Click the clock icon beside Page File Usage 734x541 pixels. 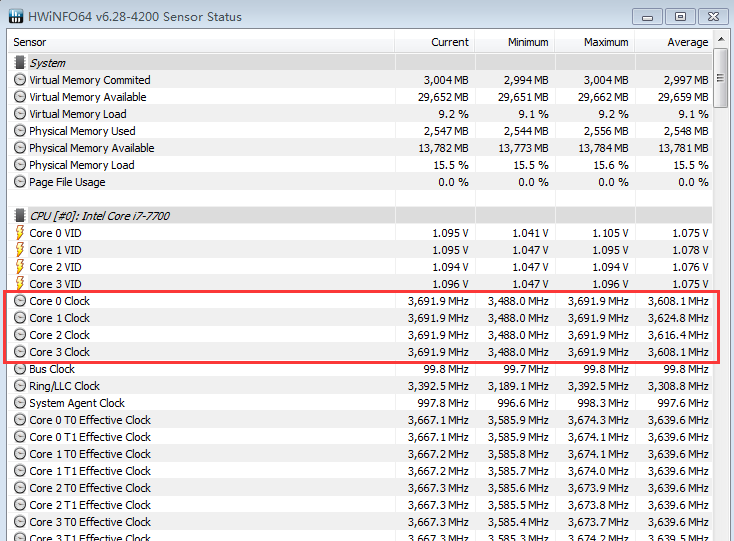20,182
